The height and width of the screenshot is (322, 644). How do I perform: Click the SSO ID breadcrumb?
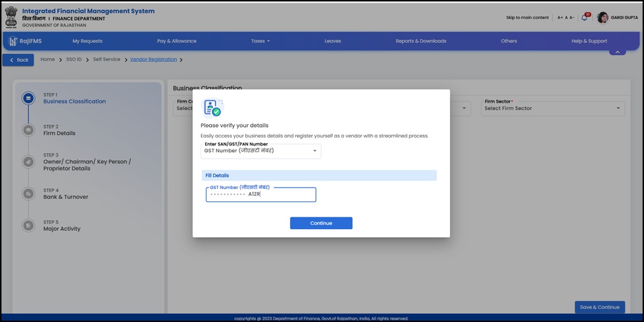pyautogui.click(x=74, y=60)
